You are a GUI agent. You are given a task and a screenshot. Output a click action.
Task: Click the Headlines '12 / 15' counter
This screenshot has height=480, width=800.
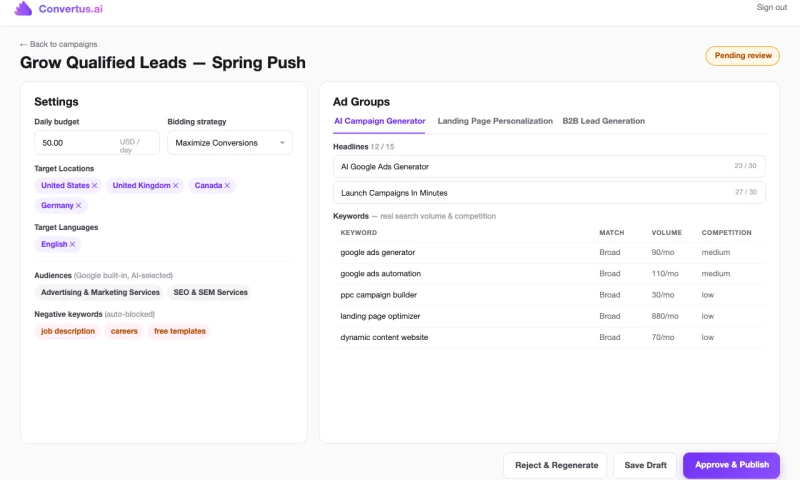382,147
